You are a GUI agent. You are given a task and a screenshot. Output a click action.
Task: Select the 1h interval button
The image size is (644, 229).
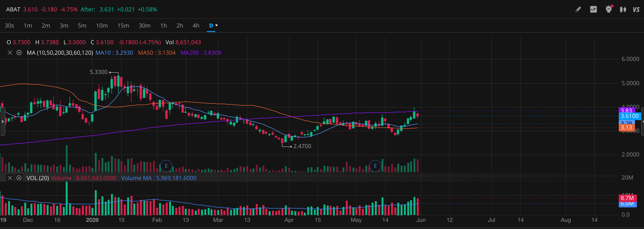(x=163, y=25)
